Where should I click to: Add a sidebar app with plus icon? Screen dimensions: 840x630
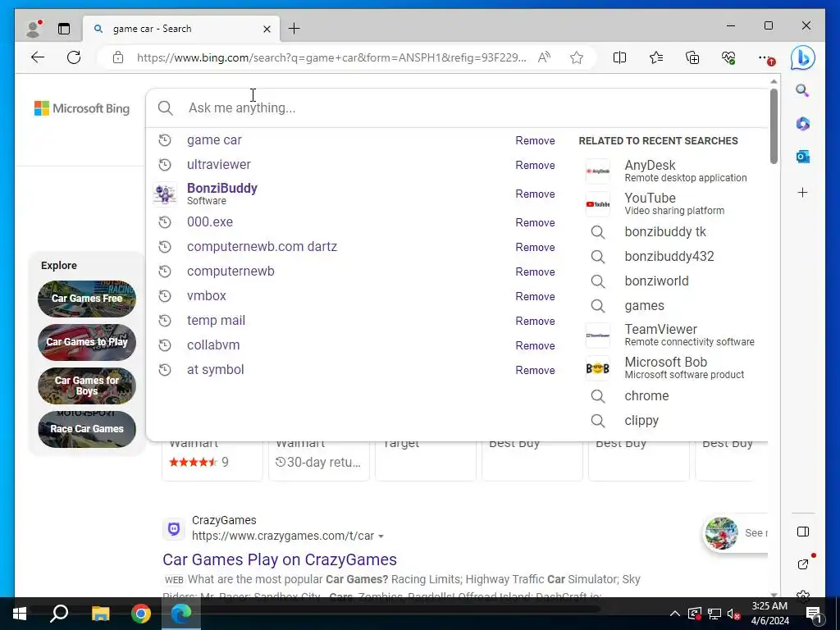pyautogui.click(x=802, y=192)
